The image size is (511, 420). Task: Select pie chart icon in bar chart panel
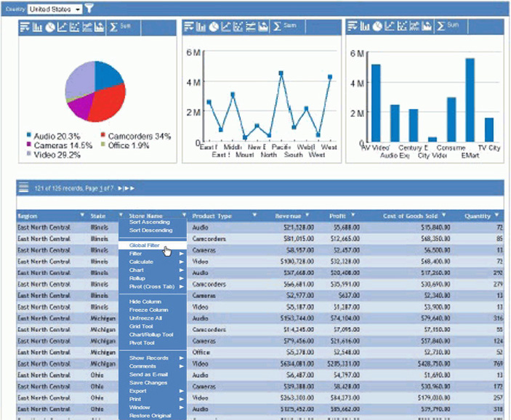(377, 25)
